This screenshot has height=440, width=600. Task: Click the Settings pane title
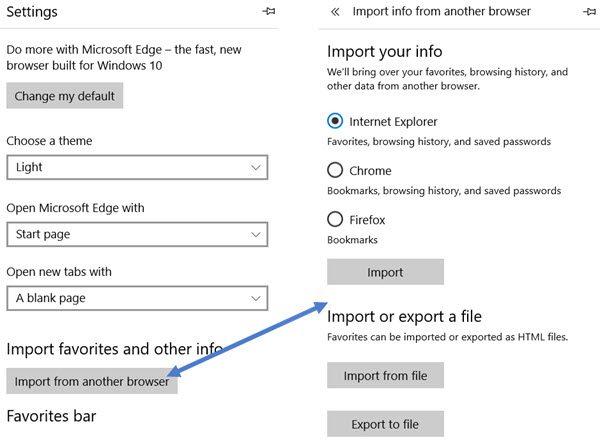pyautogui.click(x=32, y=11)
